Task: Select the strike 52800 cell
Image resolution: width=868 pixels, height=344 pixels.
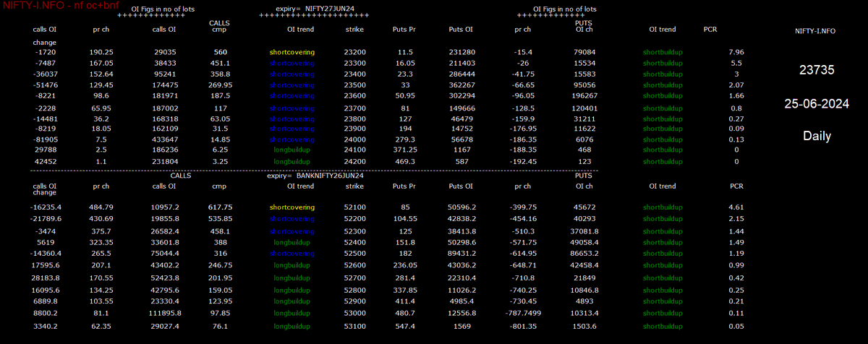Action: pyautogui.click(x=354, y=289)
